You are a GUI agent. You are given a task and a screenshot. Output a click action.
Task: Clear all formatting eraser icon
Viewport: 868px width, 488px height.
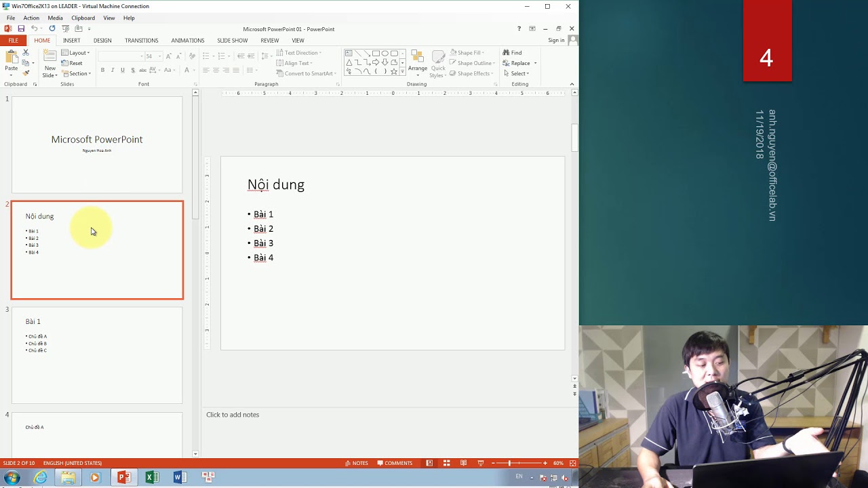[x=192, y=56]
